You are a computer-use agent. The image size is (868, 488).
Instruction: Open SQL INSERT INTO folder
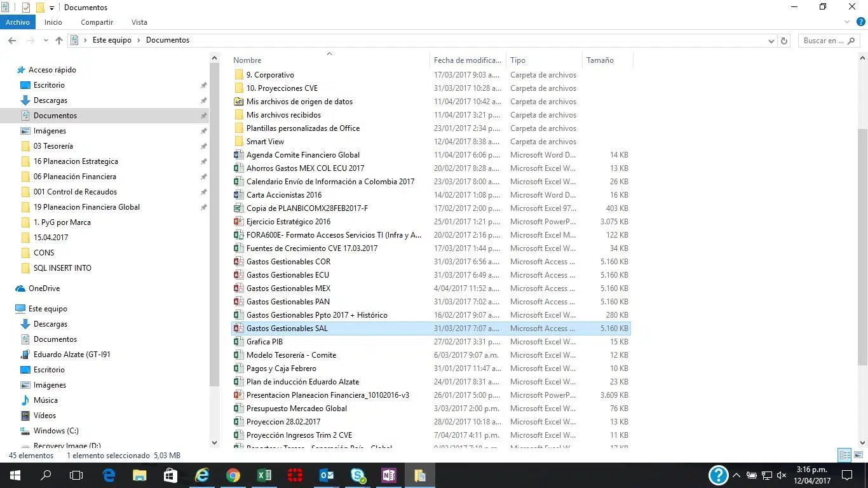pyautogui.click(x=62, y=268)
